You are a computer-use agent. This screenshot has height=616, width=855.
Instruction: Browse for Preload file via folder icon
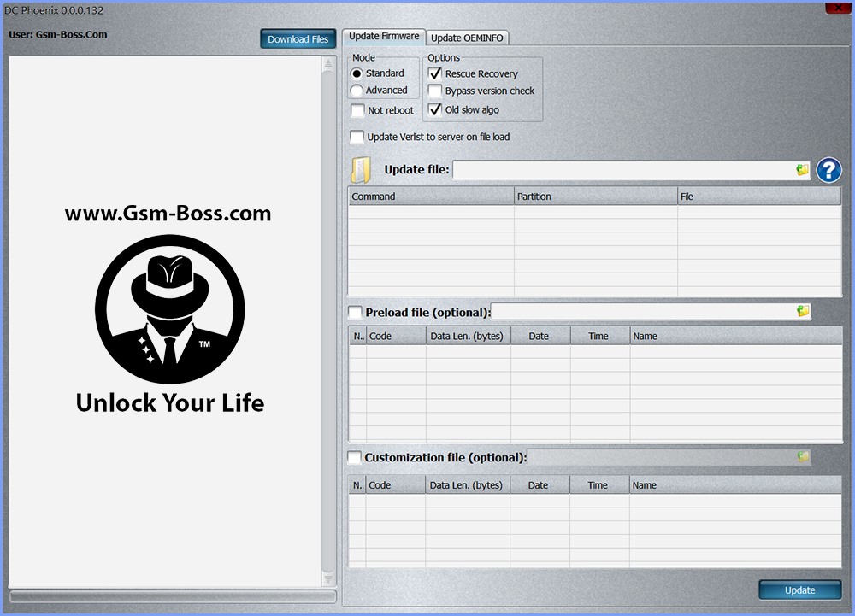803,311
